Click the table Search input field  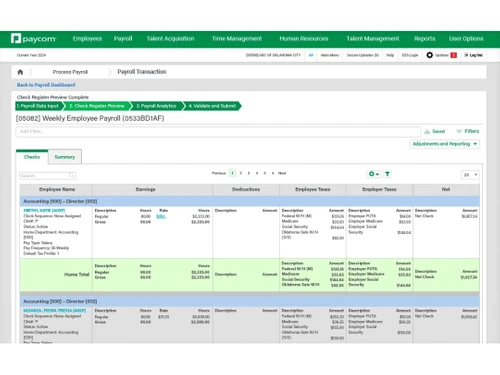tap(47, 176)
